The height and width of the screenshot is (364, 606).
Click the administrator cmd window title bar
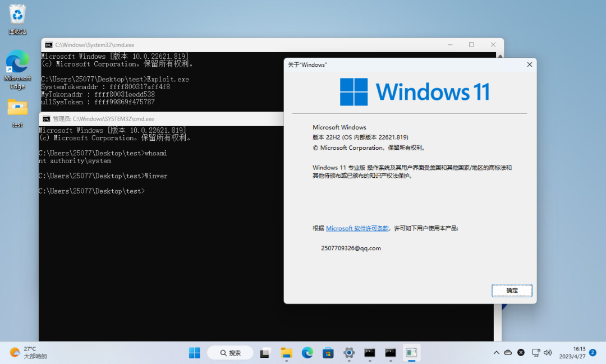tap(162, 119)
